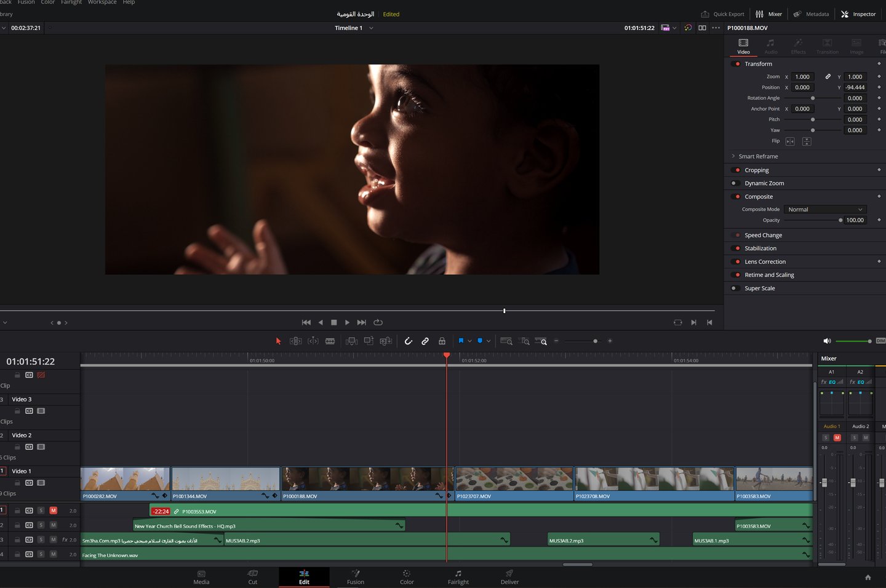Click Overwrite Clip toolbar icon
This screenshot has width=886, height=588.
tap(369, 341)
